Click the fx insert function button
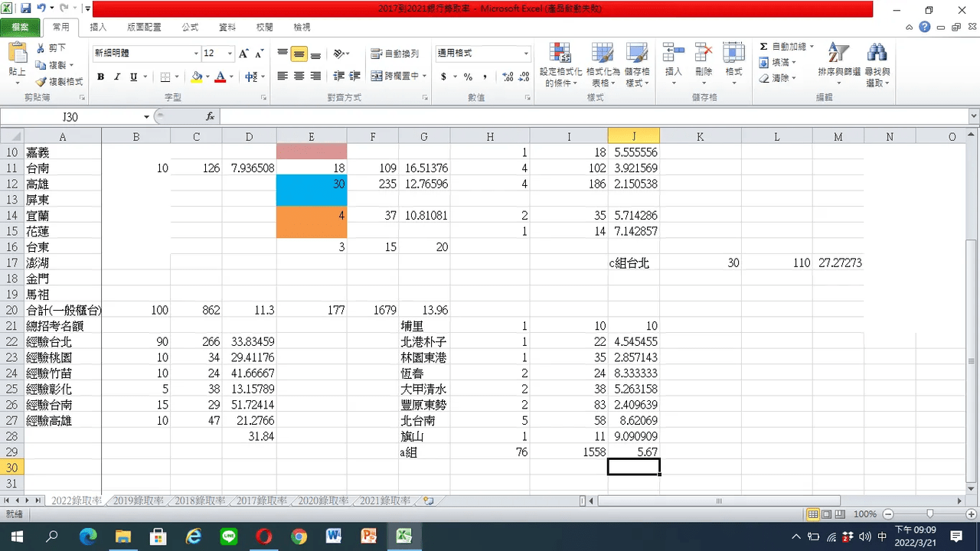Image resolution: width=980 pixels, height=551 pixels. point(210,116)
